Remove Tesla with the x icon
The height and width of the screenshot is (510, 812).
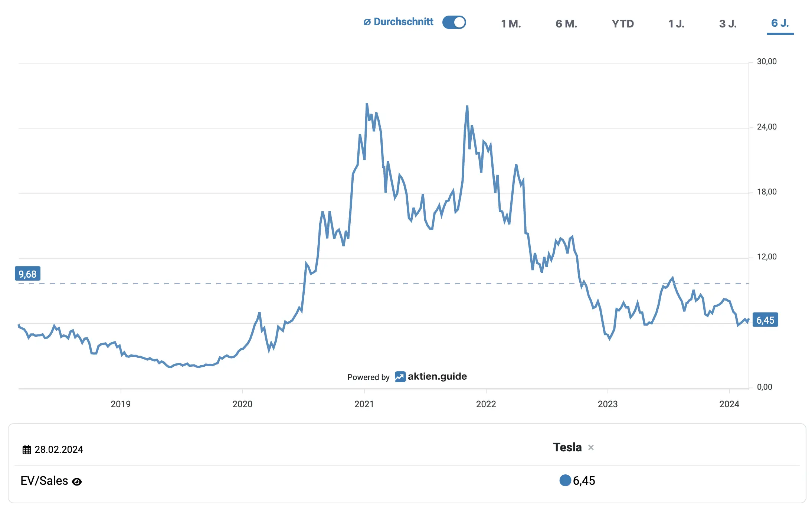tap(591, 448)
